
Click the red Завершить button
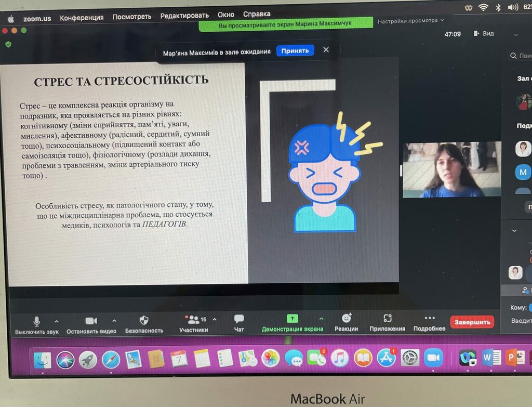tap(472, 322)
